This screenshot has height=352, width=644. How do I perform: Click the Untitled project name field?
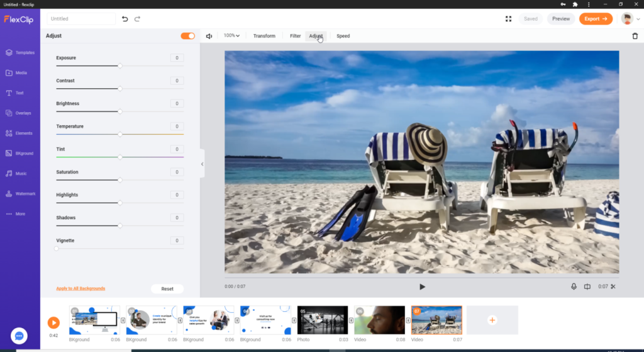tap(81, 19)
